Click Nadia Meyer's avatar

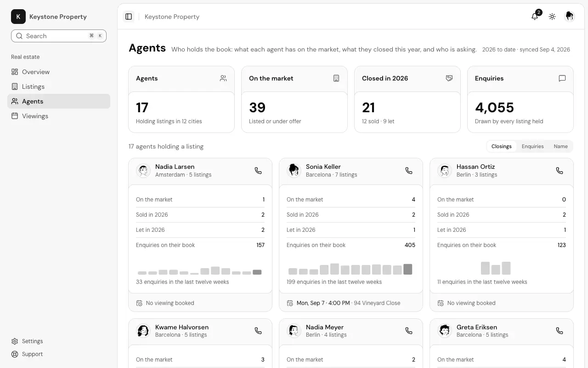tap(294, 331)
